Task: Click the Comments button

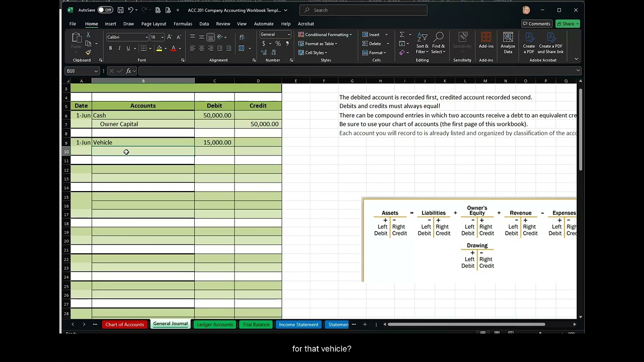Action: 536,24
